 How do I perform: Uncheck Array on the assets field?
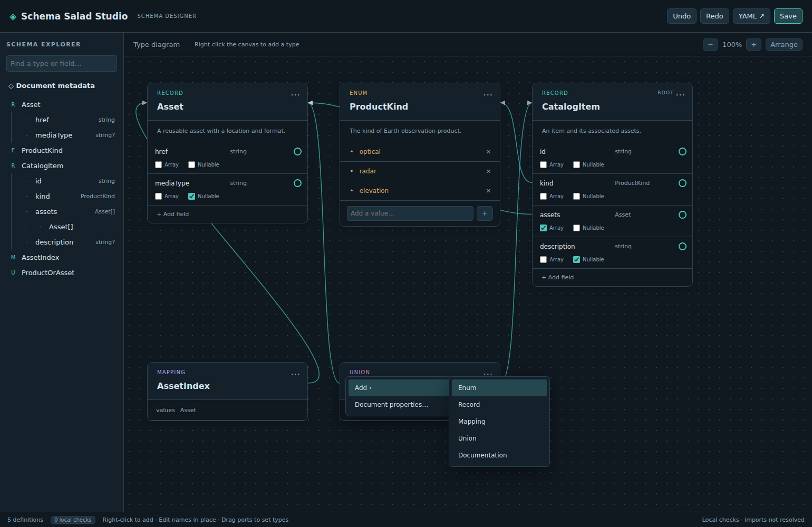(543, 228)
